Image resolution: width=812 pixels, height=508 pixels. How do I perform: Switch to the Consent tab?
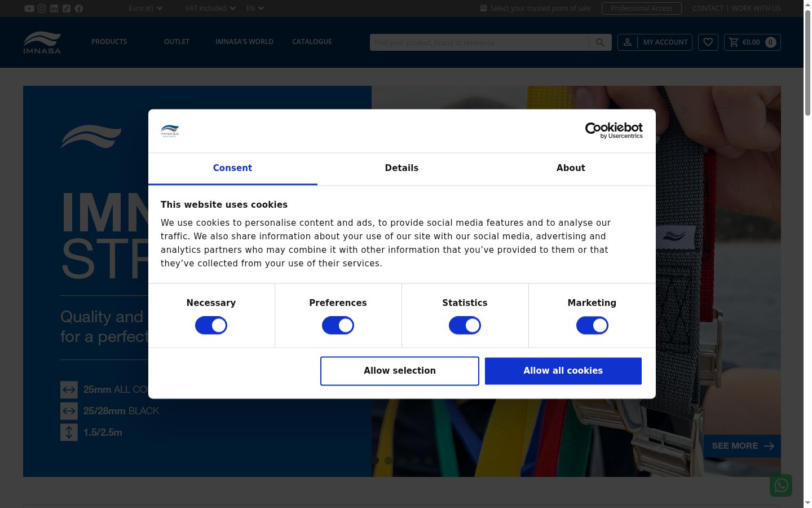(232, 168)
